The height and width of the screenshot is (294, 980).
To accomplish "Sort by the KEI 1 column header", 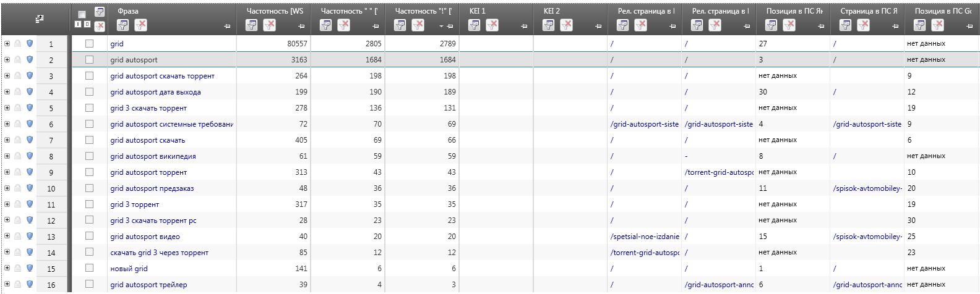I will tap(478, 10).
